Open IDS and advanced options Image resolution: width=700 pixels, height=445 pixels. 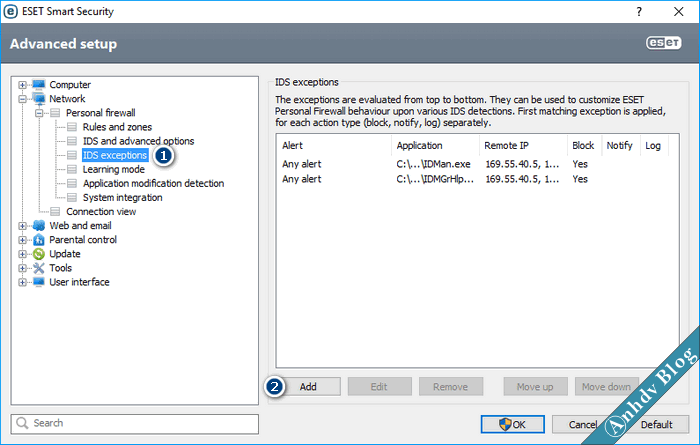(x=138, y=141)
